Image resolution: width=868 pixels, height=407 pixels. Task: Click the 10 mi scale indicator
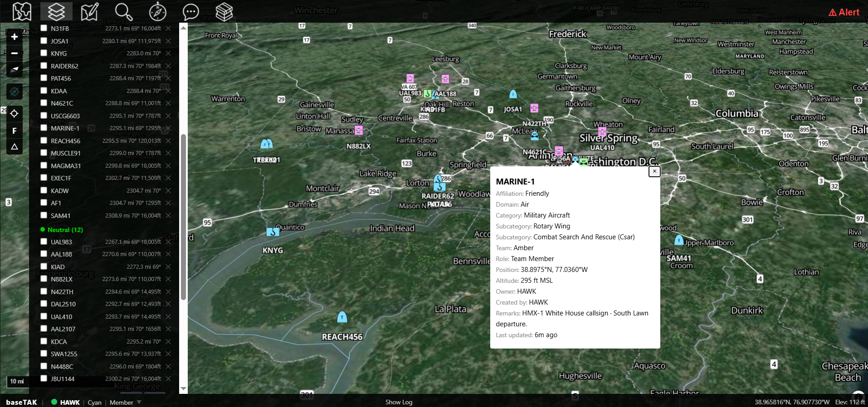(x=17, y=381)
